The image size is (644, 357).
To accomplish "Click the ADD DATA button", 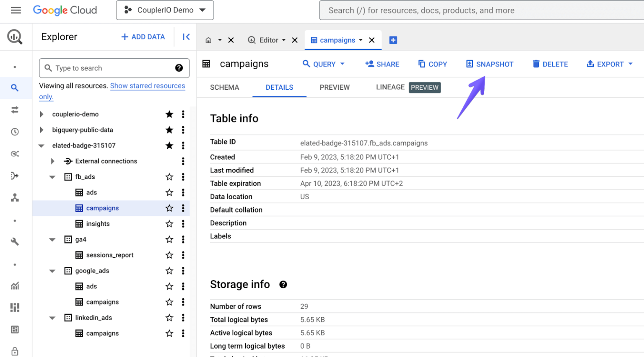I will click(143, 37).
